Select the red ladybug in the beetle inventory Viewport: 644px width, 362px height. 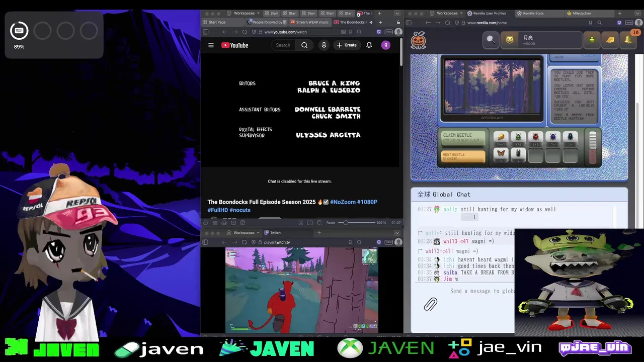(x=536, y=137)
